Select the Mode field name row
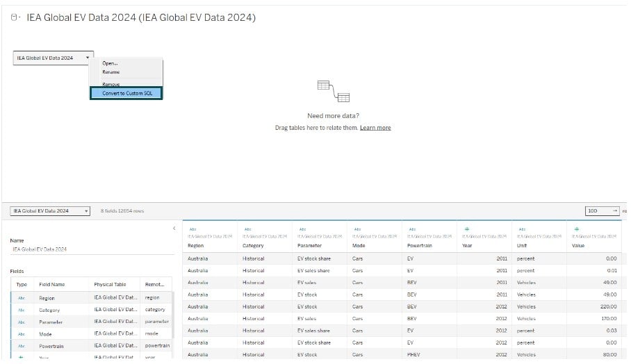The height and width of the screenshot is (364, 631). (x=45, y=334)
